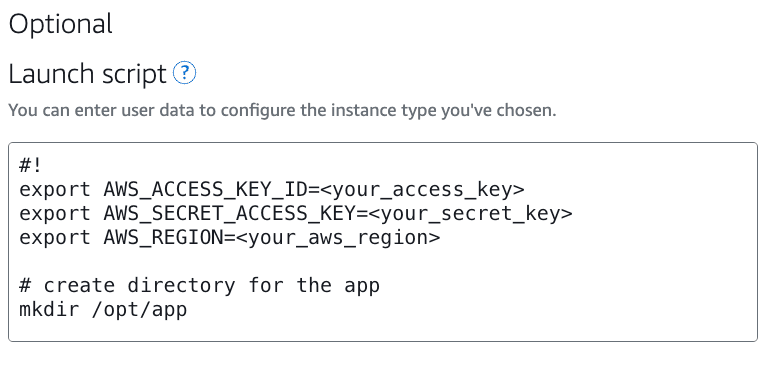Click the mkdir /opt/app line
780x369 pixels.
[x=103, y=310]
